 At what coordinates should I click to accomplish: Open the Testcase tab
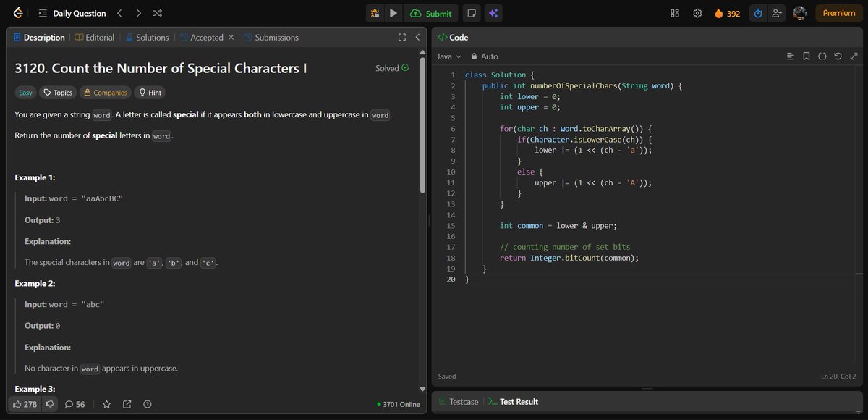[459, 401]
